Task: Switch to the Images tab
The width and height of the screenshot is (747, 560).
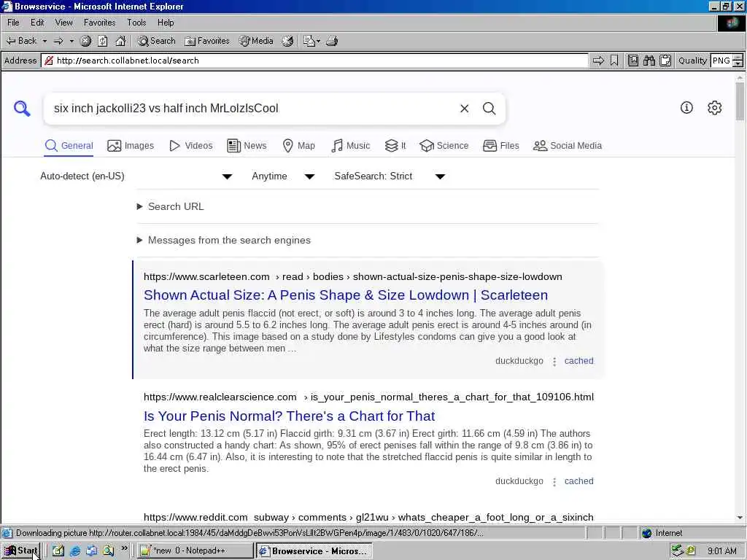Action: [131, 146]
